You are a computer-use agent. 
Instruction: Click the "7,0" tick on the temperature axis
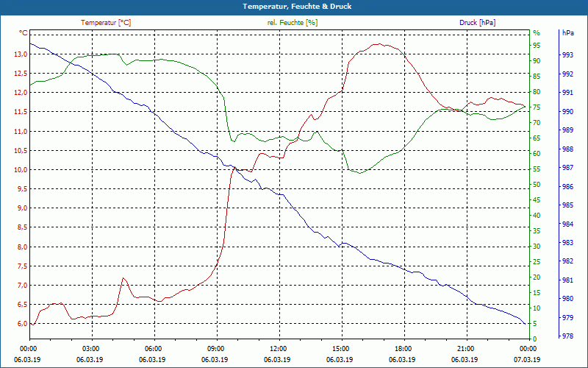tap(22, 285)
